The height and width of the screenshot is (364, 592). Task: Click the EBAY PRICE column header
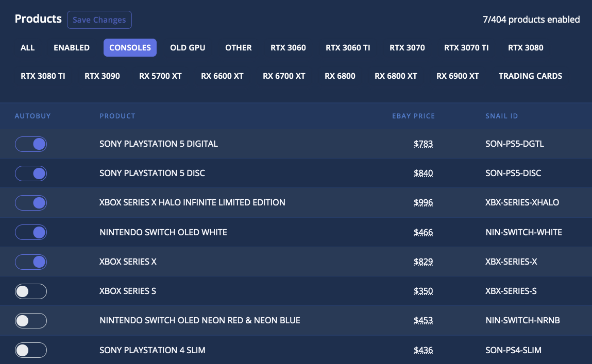coord(413,116)
